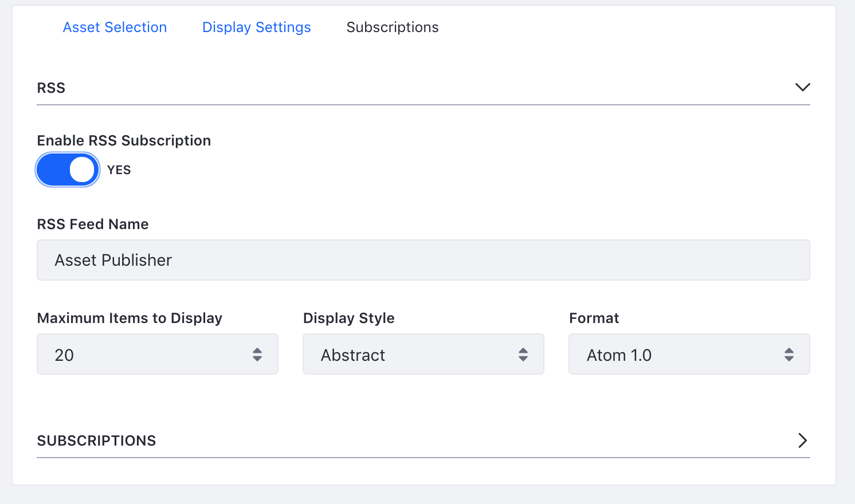This screenshot has height=504, width=855.
Task: Open the Display Style dropdown
Action: [x=423, y=355]
